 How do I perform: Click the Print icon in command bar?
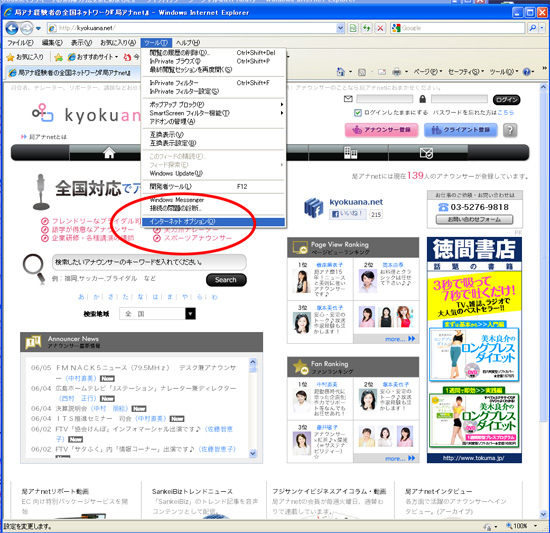[x=397, y=72]
